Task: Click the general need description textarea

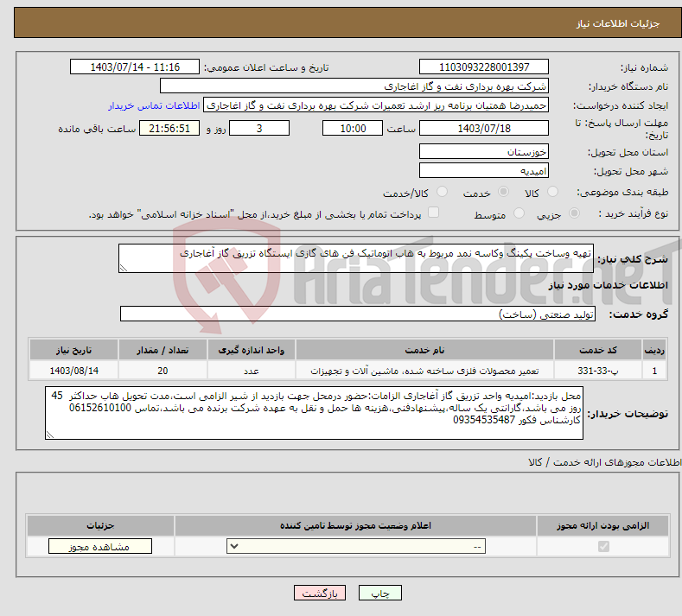Action: coord(356,258)
